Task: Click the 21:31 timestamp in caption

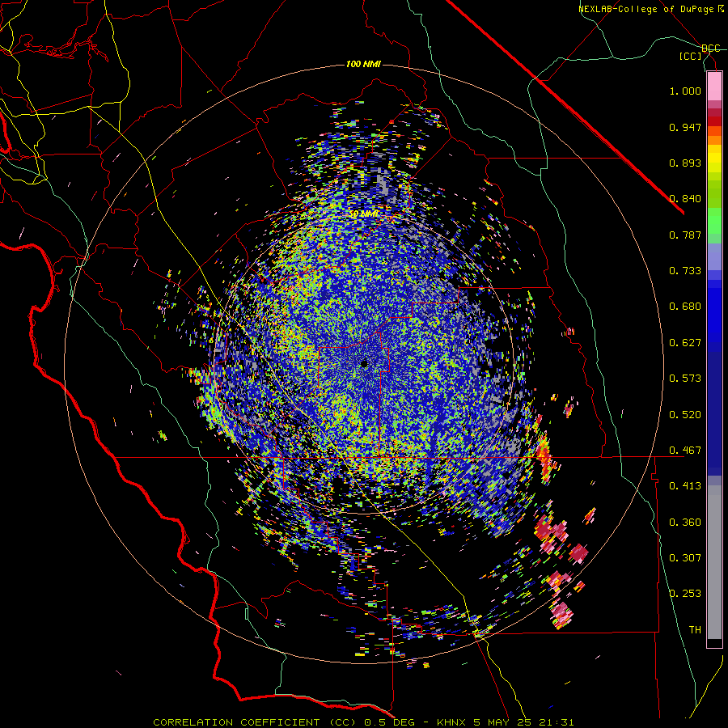Action: (557, 722)
